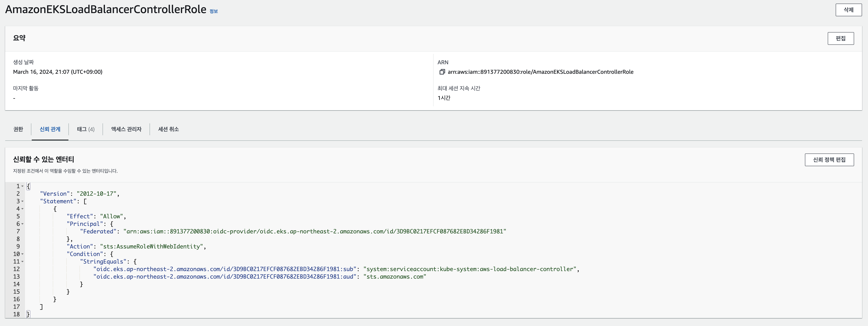
Task: Collapse the statement object fold arrow at line 4
Action: point(23,209)
